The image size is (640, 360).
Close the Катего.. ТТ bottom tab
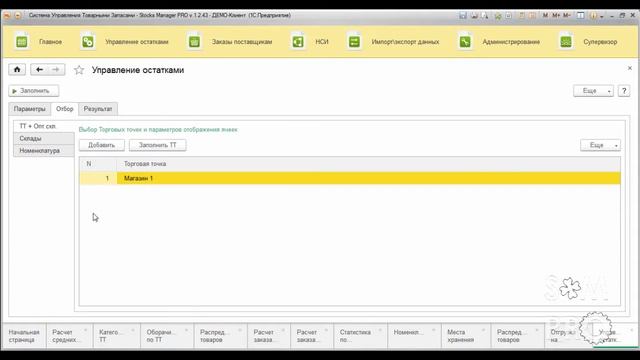click(x=133, y=330)
